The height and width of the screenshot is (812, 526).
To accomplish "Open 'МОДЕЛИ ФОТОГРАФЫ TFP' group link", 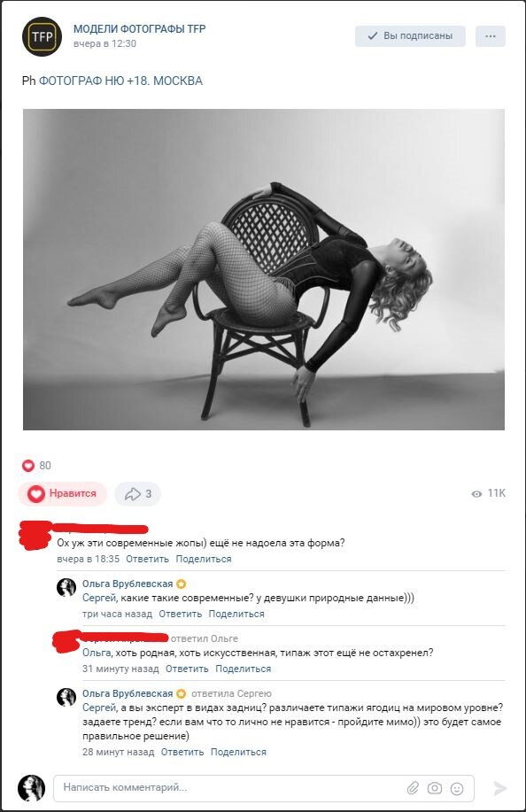I will pos(139,29).
